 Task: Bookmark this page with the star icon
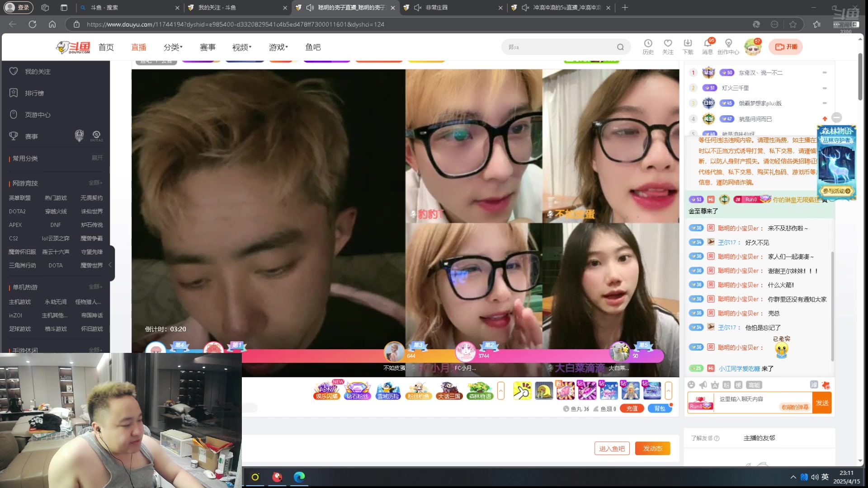793,24
